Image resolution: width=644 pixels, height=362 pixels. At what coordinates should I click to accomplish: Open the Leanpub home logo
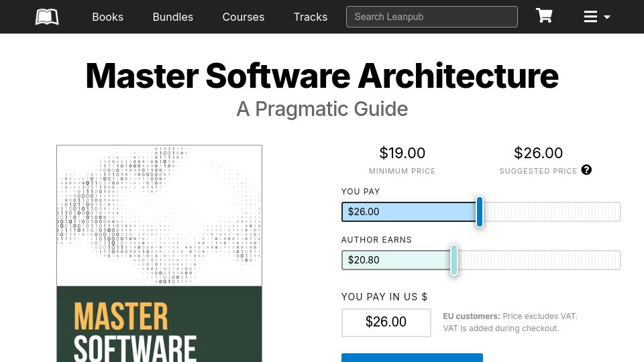coord(47,17)
